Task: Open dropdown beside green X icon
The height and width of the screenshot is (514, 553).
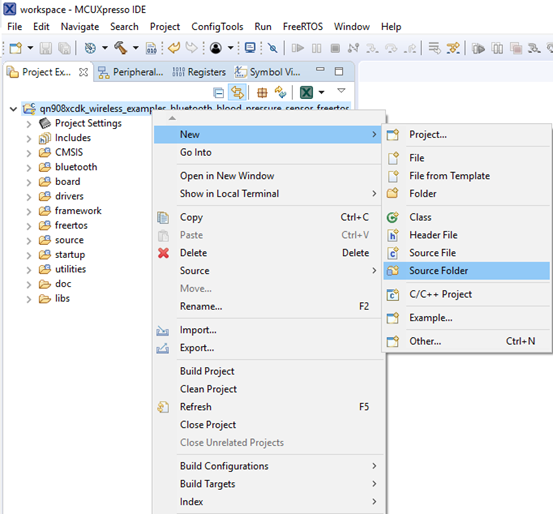Action: (321, 92)
